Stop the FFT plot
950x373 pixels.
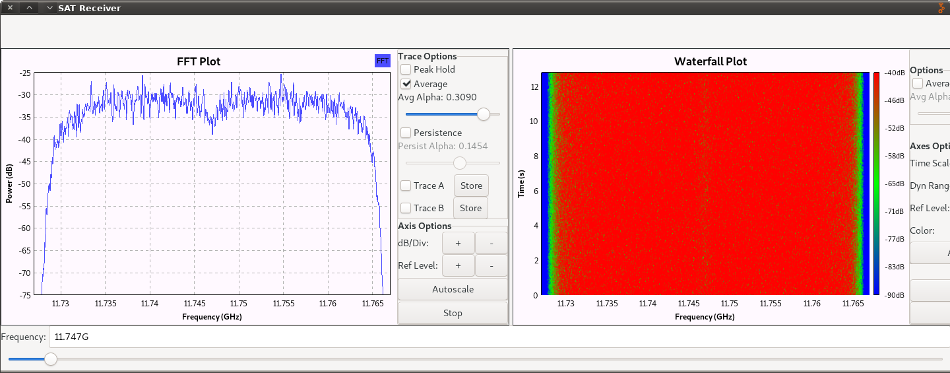[453, 313]
